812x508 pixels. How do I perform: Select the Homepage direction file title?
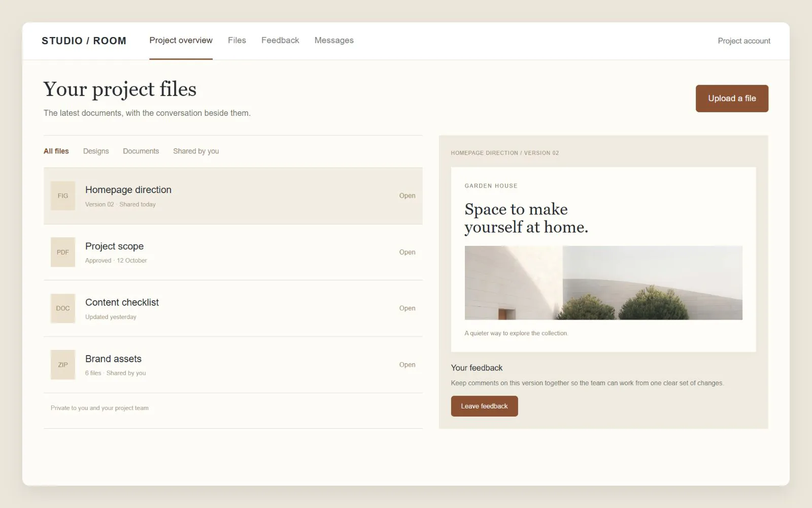(128, 190)
